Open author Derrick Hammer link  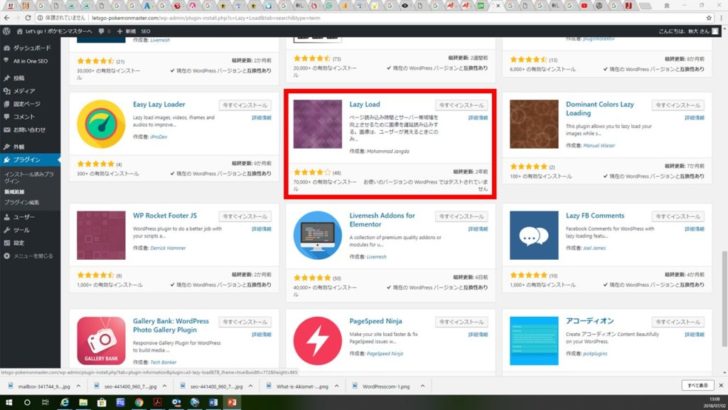pyautogui.click(x=168, y=248)
